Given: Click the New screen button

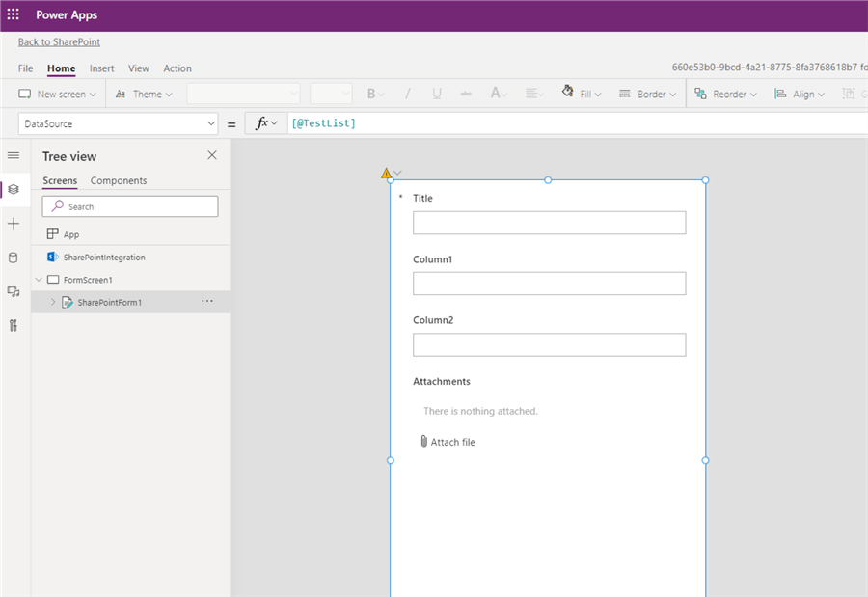Looking at the screenshot, I should click(57, 95).
